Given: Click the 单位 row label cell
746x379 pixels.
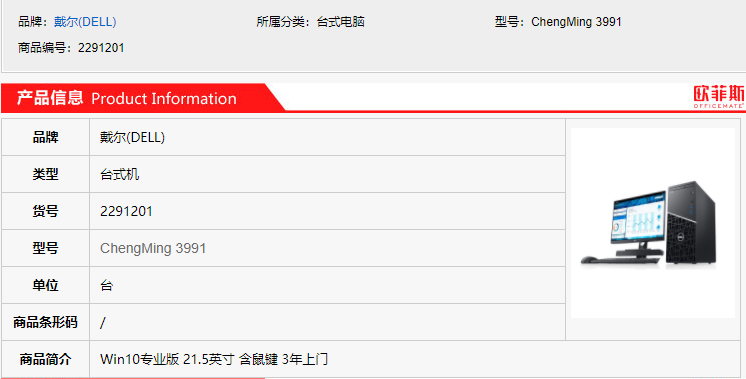Looking at the screenshot, I should pyautogui.click(x=45, y=285).
